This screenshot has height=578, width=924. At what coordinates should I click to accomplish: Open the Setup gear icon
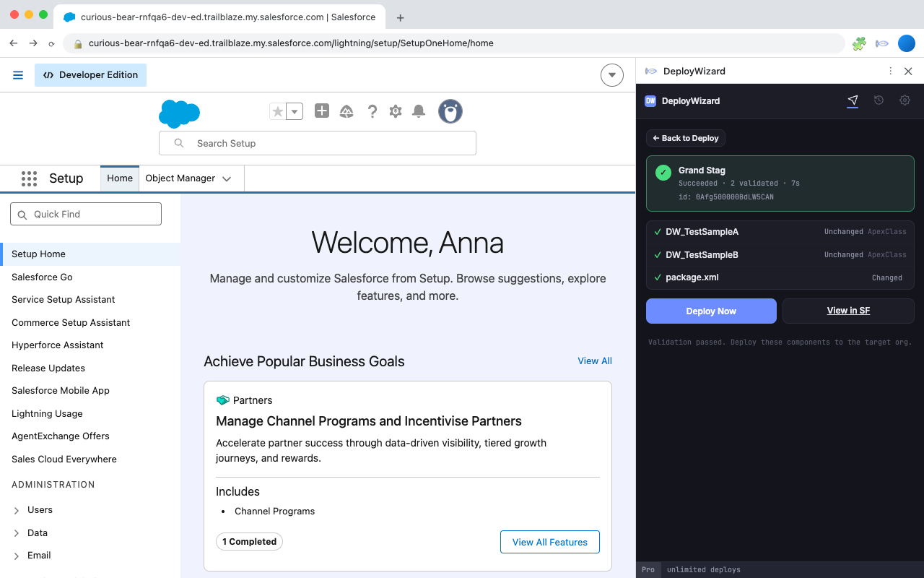396,111
